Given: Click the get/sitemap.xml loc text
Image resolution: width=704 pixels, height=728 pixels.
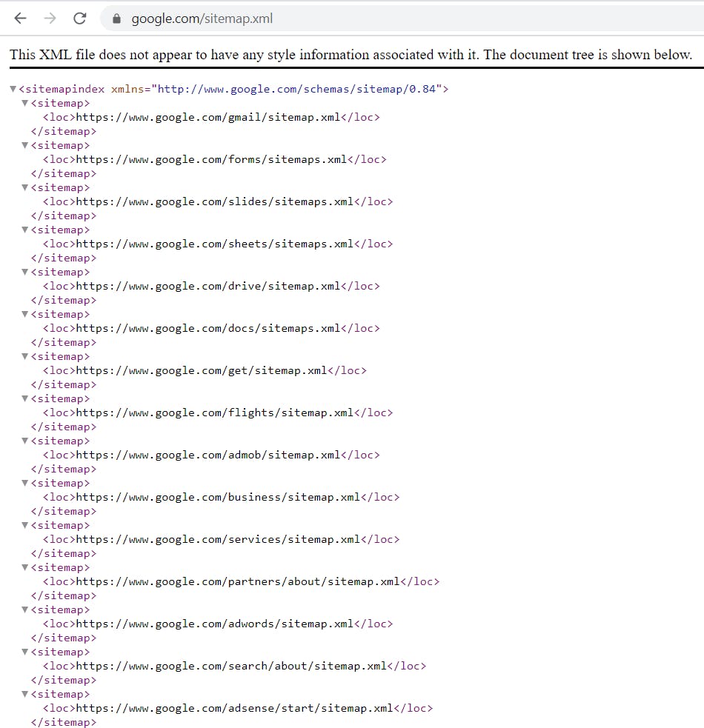Looking at the screenshot, I should 202,371.
